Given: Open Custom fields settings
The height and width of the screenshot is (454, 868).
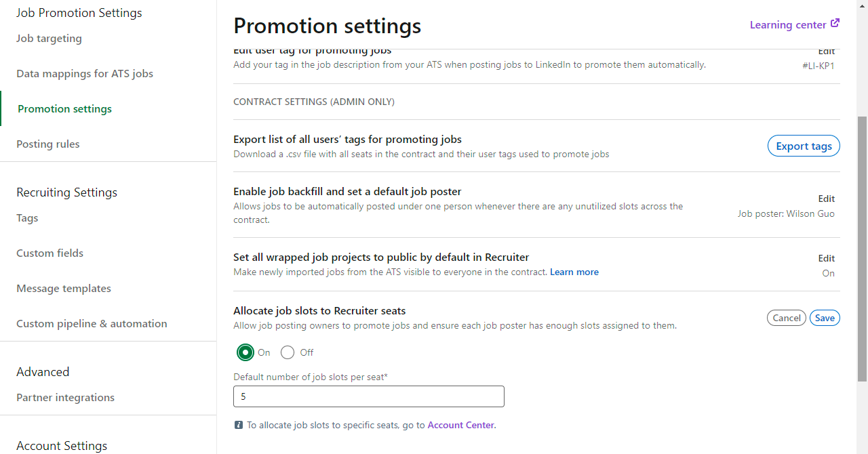Looking at the screenshot, I should [50, 253].
